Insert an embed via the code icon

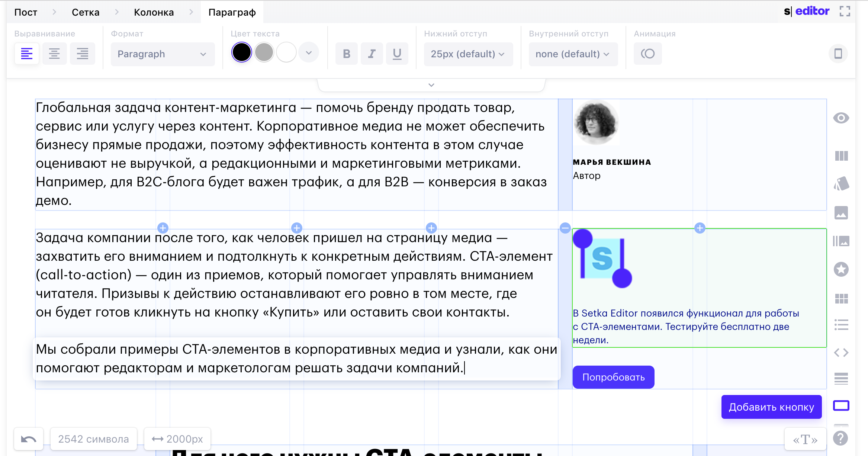click(842, 353)
